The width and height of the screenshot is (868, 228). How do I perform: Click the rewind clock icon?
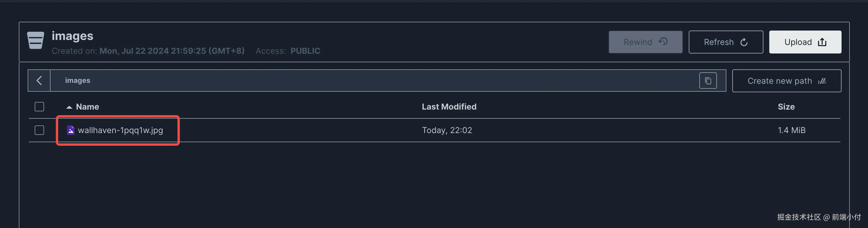pyautogui.click(x=663, y=41)
